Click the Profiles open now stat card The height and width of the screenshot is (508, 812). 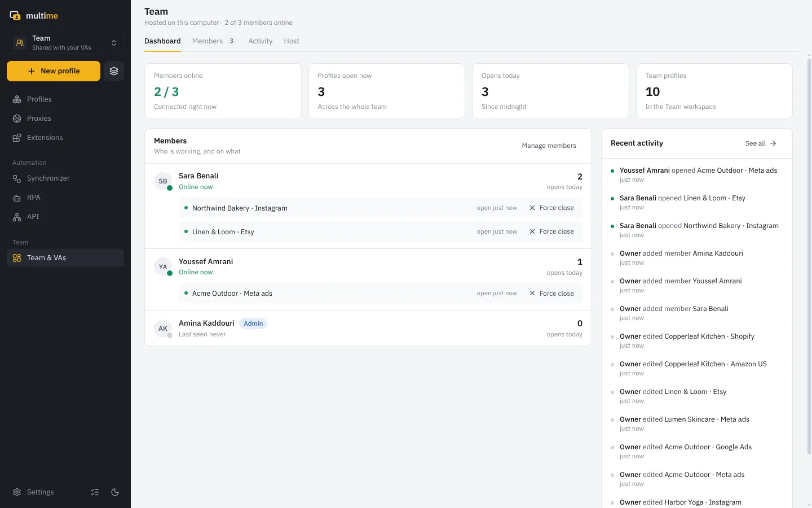click(x=387, y=91)
